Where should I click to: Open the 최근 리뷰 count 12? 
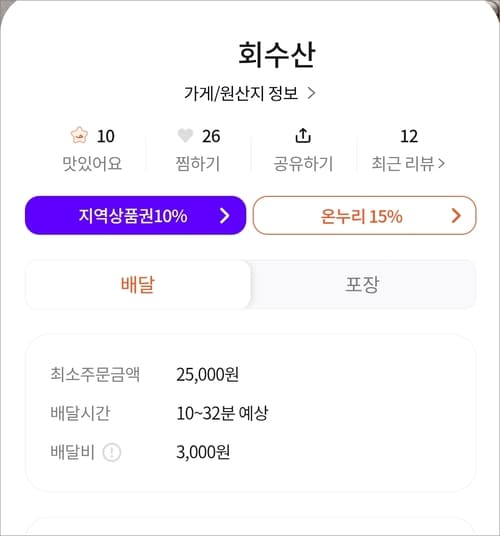tap(409, 136)
